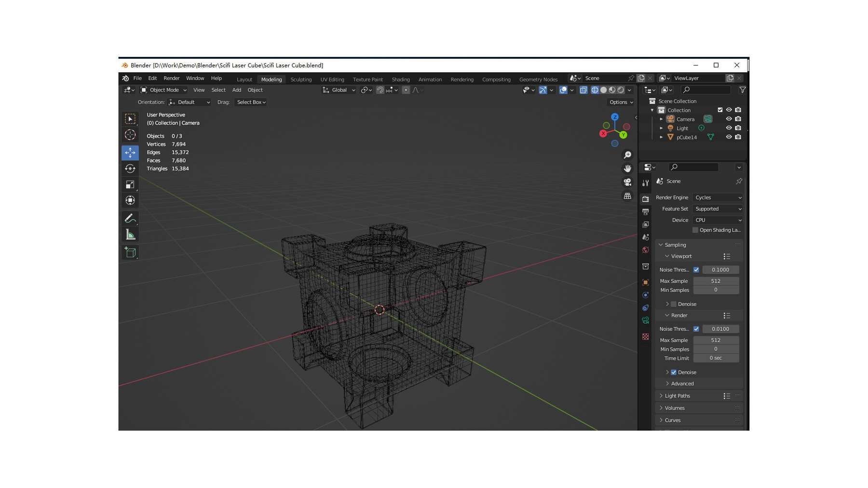Viewport: 868px width, 488px height.
Task: Select the Scale tool
Action: coord(130,185)
